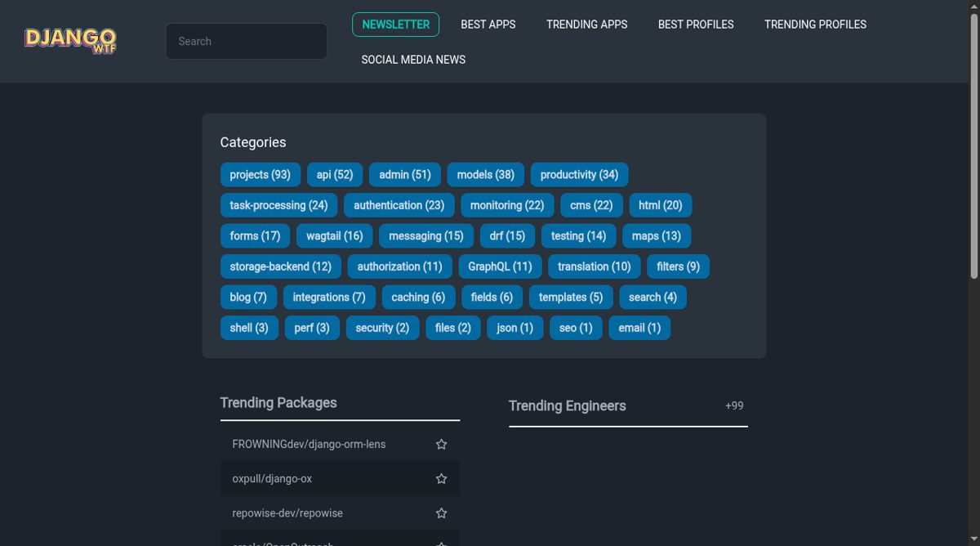Screen dimensions: 980x546
Task: Star the repowise-dev/repowise package
Action: (x=441, y=513)
